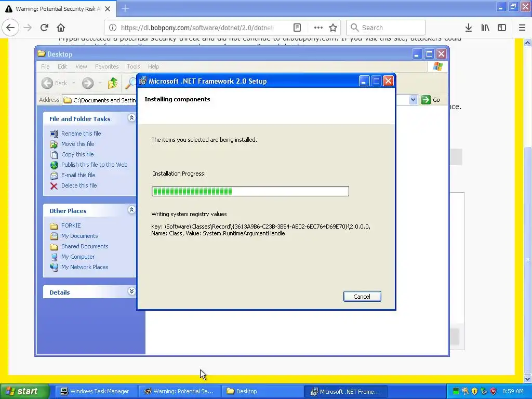
Task: Open FORKIE folder in Other Places
Action: (71, 225)
